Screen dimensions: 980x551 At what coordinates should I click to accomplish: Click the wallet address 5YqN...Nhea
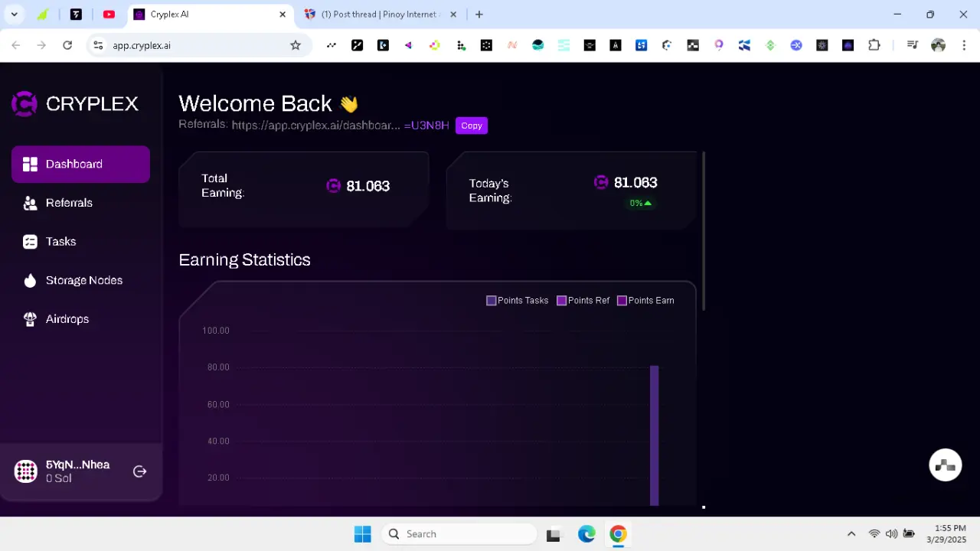(77, 465)
